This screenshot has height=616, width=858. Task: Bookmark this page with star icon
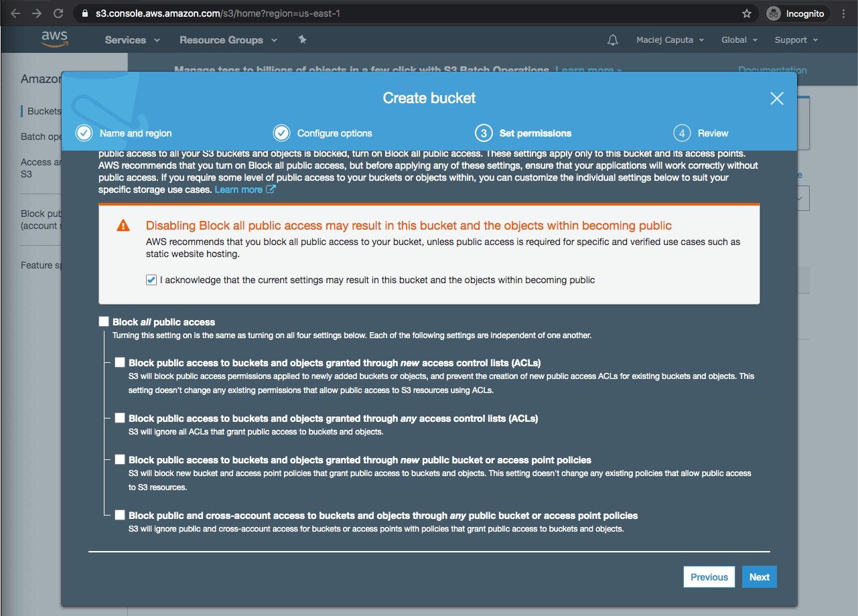click(x=746, y=13)
